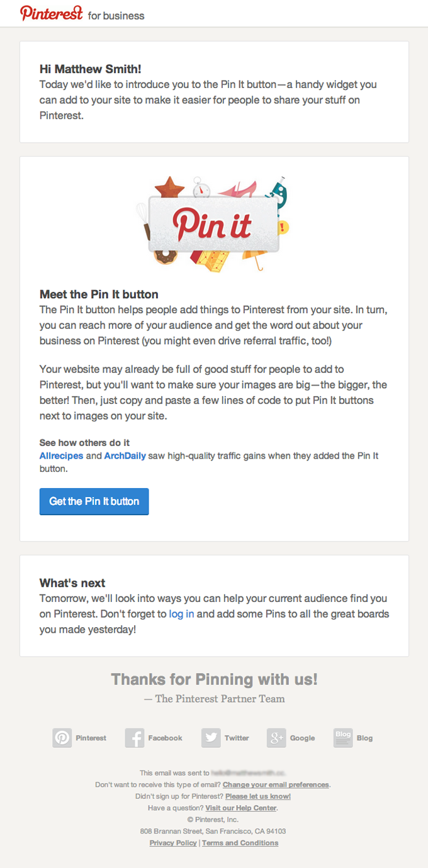428x868 pixels.
Task: Open the Allrecipes link
Action: (x=61, y=455)
